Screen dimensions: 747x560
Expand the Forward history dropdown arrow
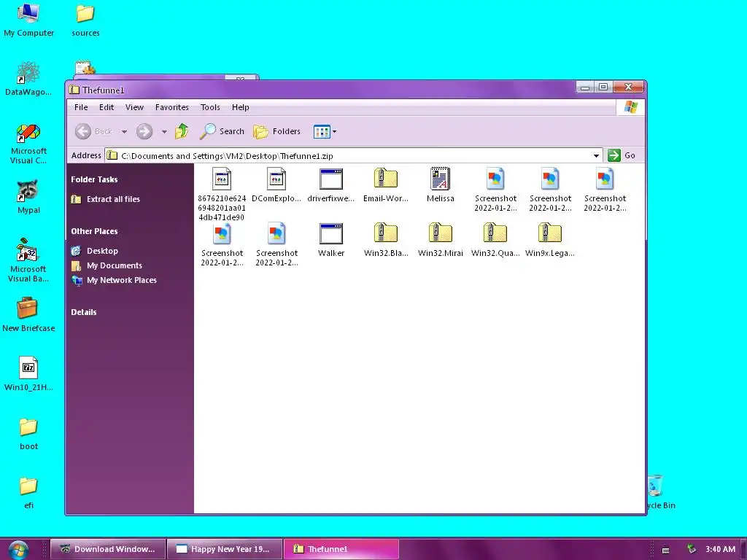[x=164, y=131]
